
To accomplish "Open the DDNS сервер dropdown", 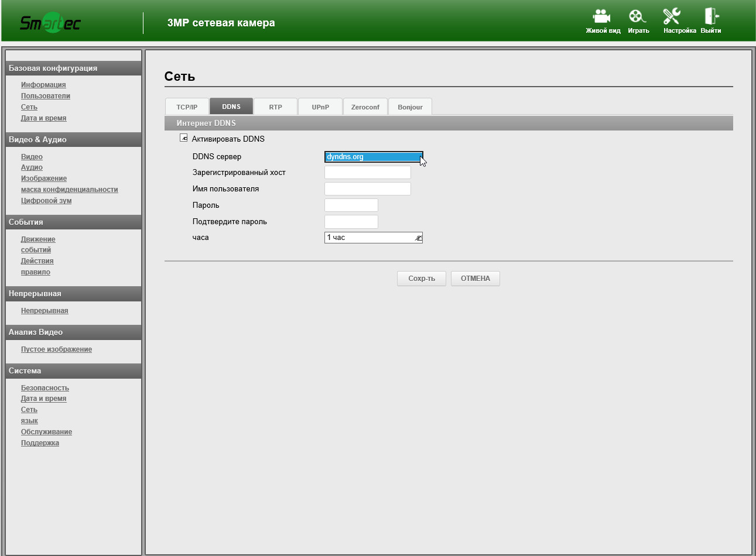I will [374, 157].
